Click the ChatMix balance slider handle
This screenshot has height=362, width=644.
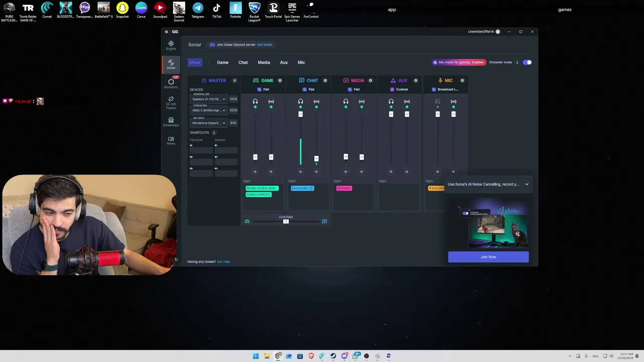click(286, 221)
